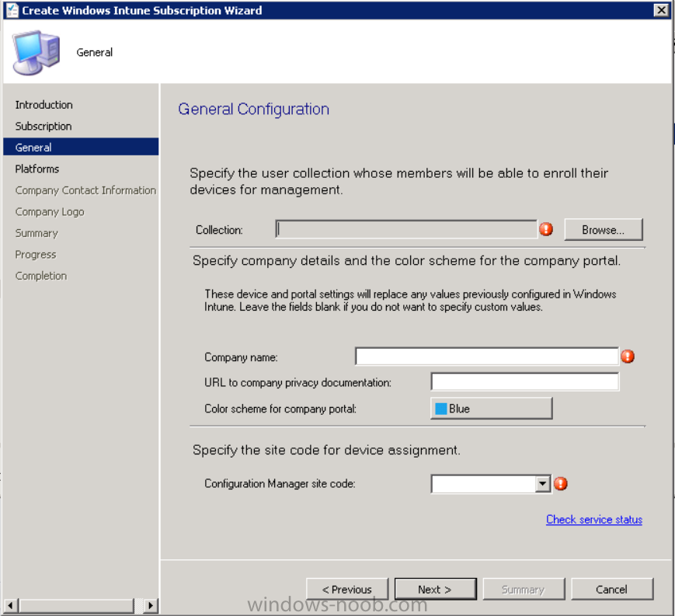Select the Company Logo step
The image size is (675, 616).
click(x=50, y=212)
